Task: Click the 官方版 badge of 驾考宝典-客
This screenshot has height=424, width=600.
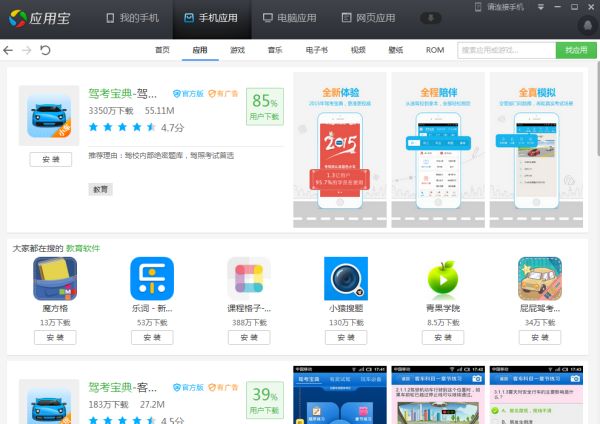Action: (188, 387)
